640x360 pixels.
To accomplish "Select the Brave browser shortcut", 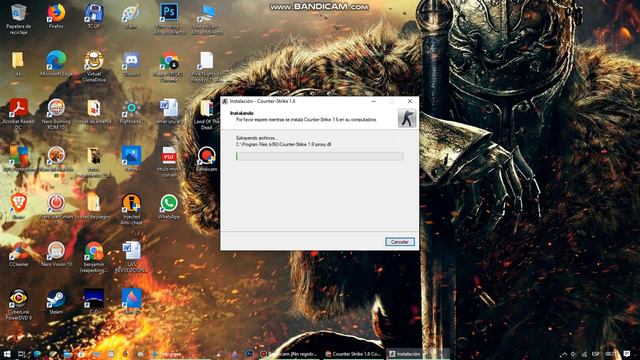I will click(18, 206).
